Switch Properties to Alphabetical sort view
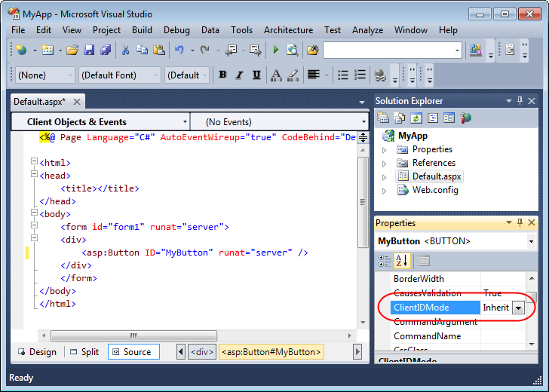 402,261
